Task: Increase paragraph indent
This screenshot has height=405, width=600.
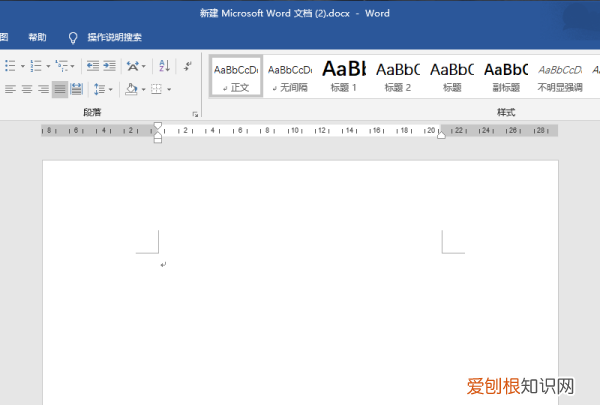Action: tap(109, 66)
